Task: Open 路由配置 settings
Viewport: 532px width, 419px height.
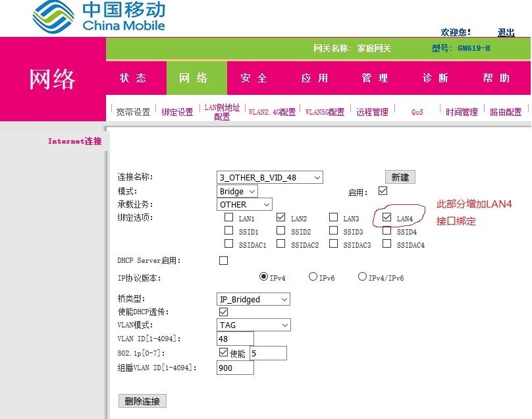Action: (505, 111)
